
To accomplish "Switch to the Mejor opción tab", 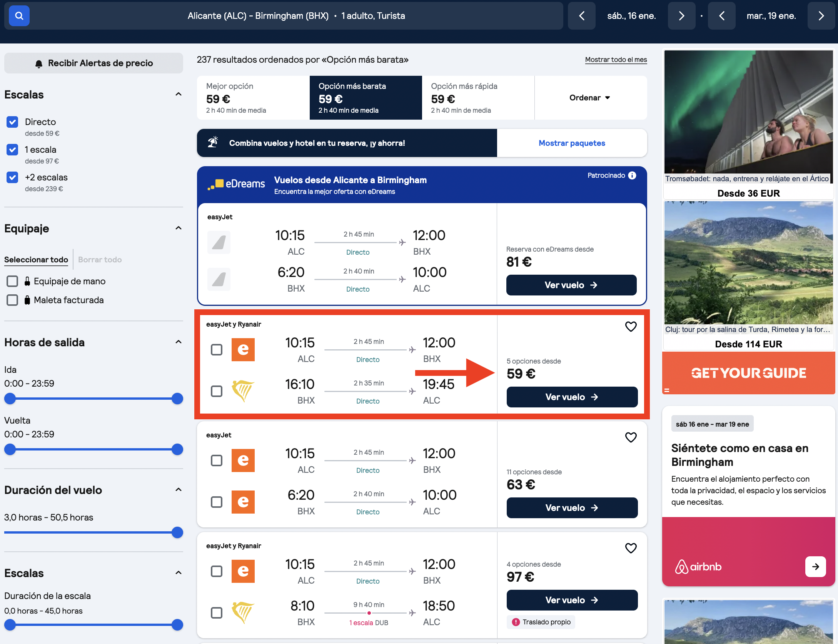I will coord(253,98).
